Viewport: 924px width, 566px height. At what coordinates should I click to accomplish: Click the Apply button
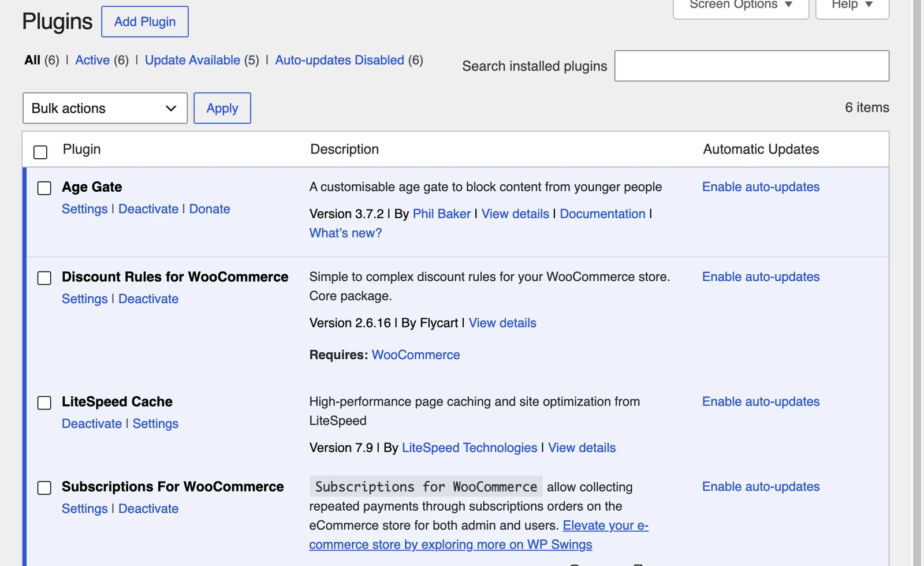pyautogui.click(x=222, y=108)
